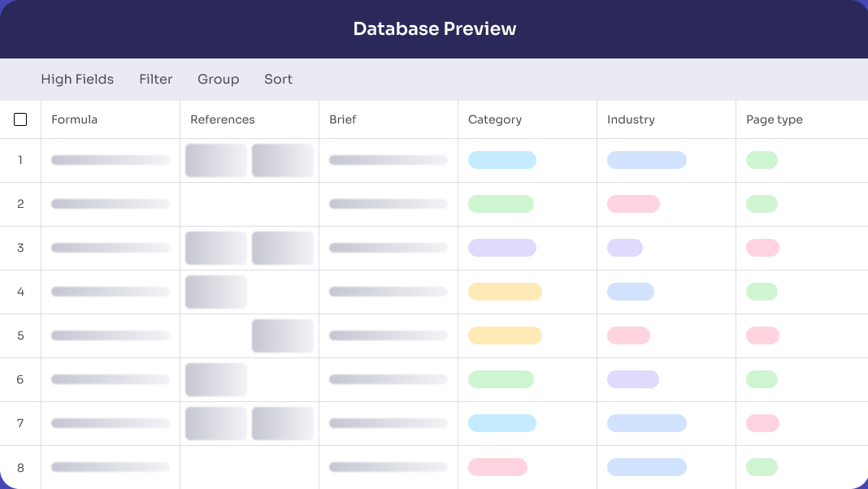Click the Sort toolbar option
This screenshot has height=489, width=868.
pos(278,80)
